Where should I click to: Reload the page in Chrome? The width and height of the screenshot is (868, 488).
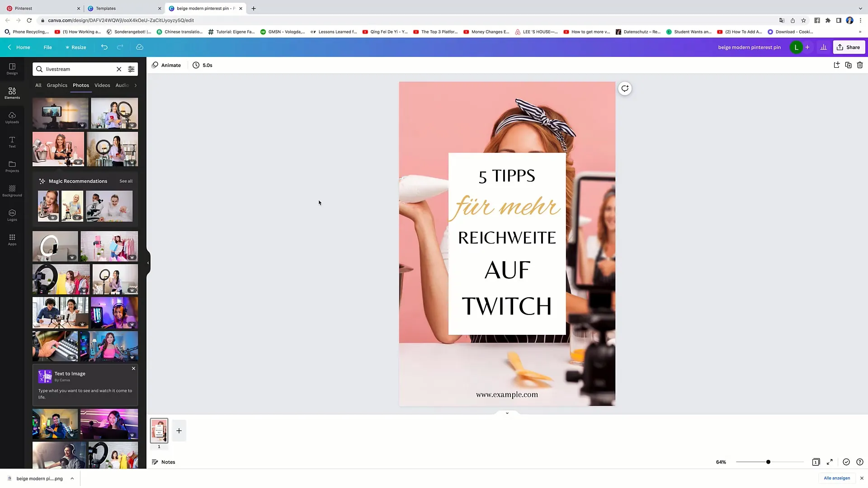29,20
